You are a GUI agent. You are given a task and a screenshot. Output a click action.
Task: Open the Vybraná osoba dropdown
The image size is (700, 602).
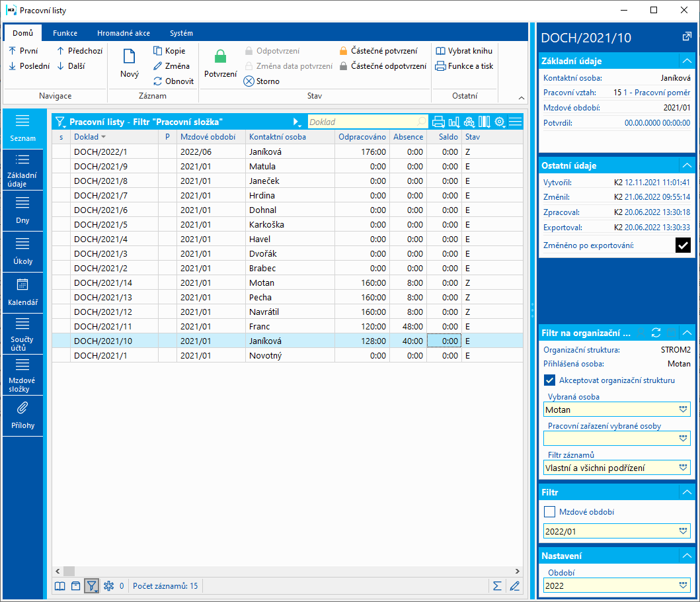683,410
